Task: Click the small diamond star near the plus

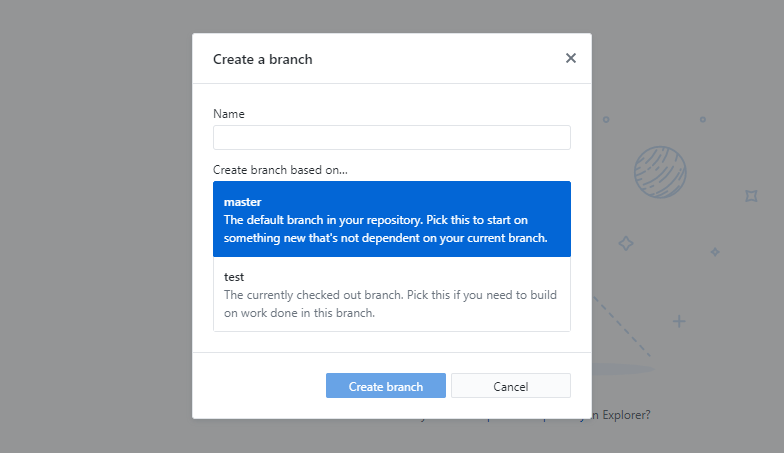Action: (715, 252)
